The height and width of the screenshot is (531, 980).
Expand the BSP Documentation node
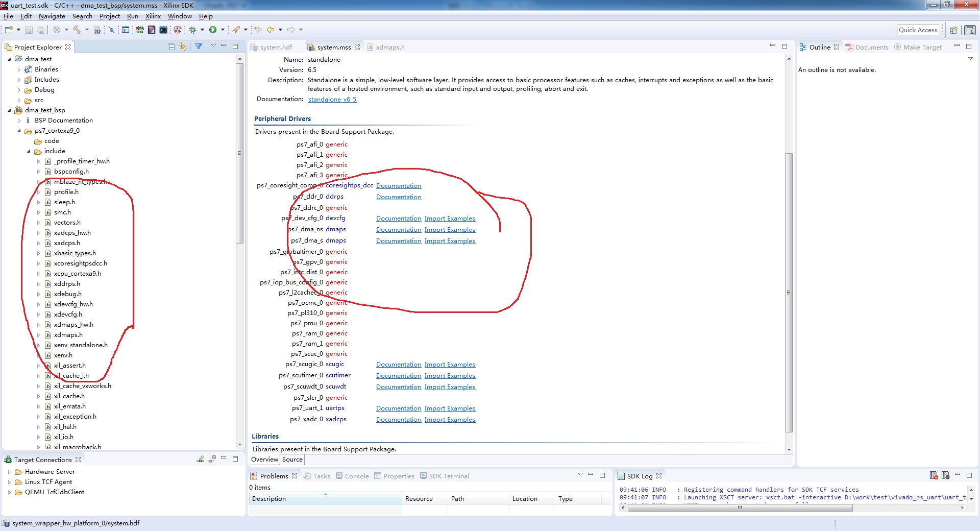point(19,120)
